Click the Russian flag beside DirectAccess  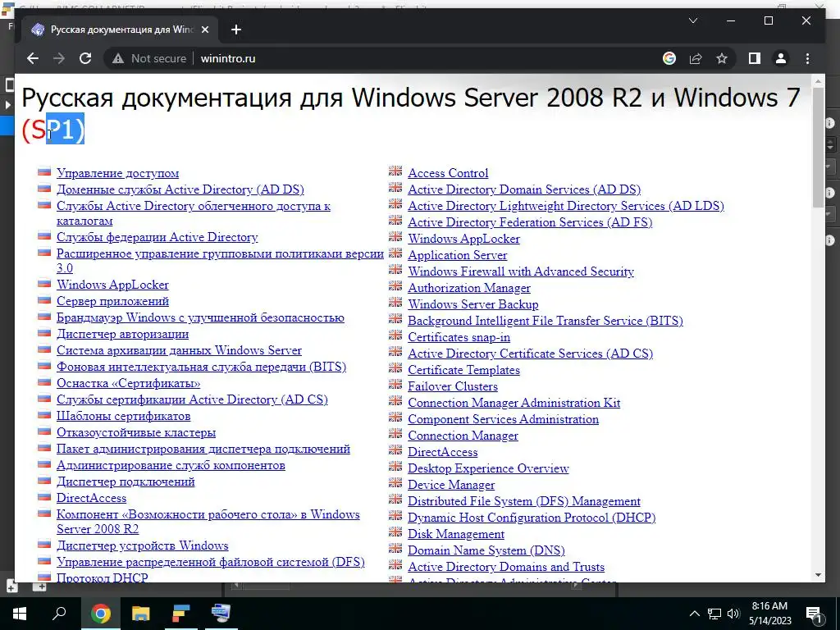pyautogui.click(x=44, y=496)
